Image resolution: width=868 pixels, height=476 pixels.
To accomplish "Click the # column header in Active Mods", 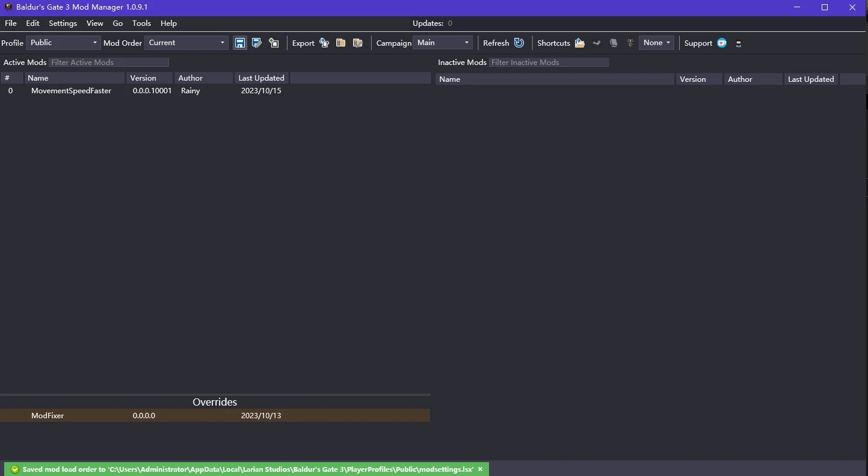I will (12, 78).
